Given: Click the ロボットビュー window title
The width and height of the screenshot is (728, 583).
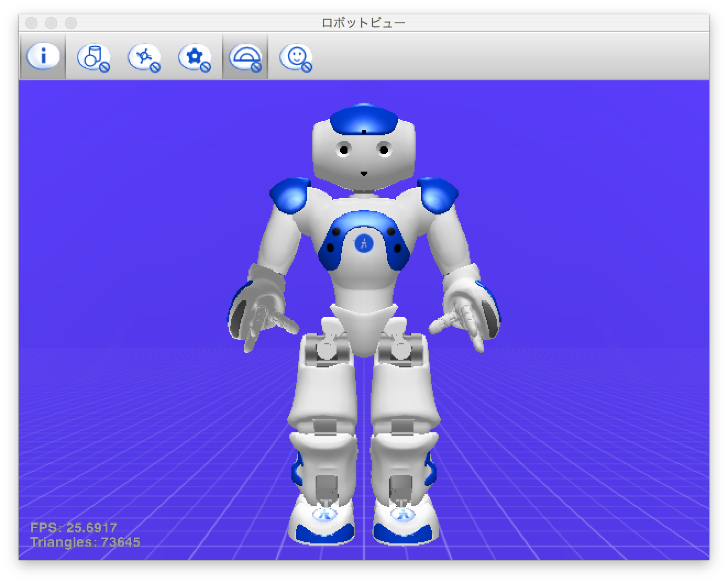Looking at the screenshot, I should point(363,23).
